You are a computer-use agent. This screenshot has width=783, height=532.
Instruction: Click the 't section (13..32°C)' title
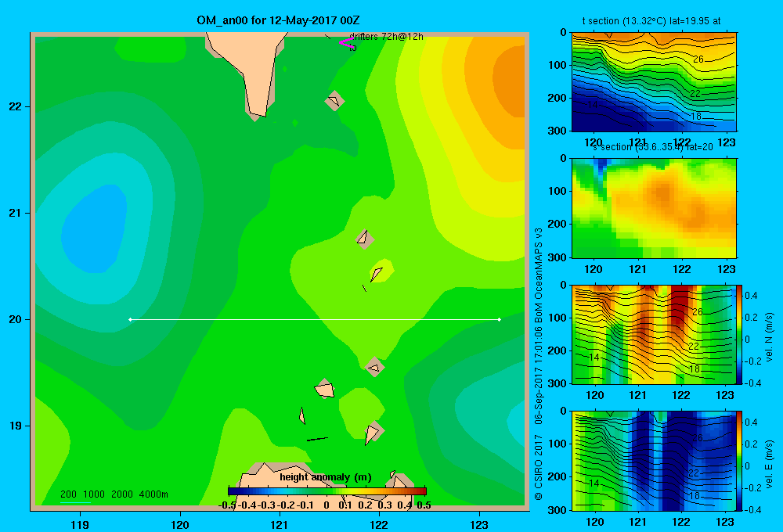(651, 21)
